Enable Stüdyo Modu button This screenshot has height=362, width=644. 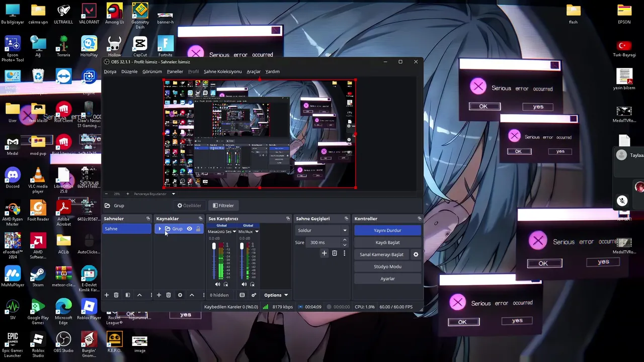387,266
